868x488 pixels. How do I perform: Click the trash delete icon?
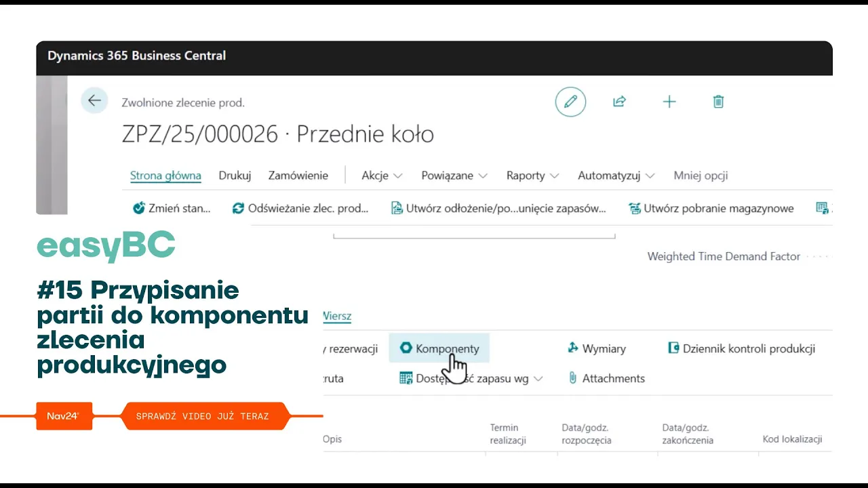click(719, 102)
